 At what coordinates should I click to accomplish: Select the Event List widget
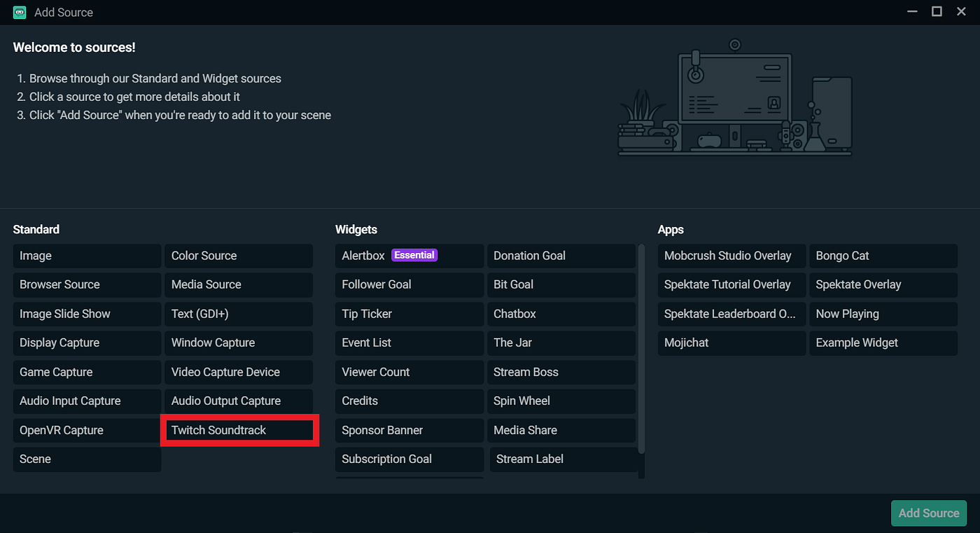click(409, 342)
